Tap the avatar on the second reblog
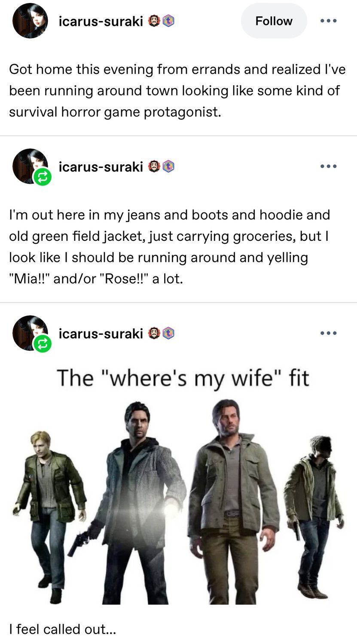The image size is (357, 644). 30,166
